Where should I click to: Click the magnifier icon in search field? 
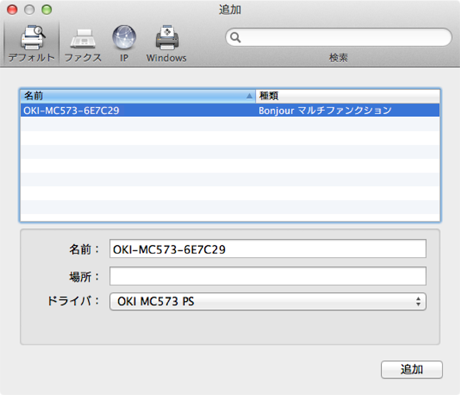235,37
